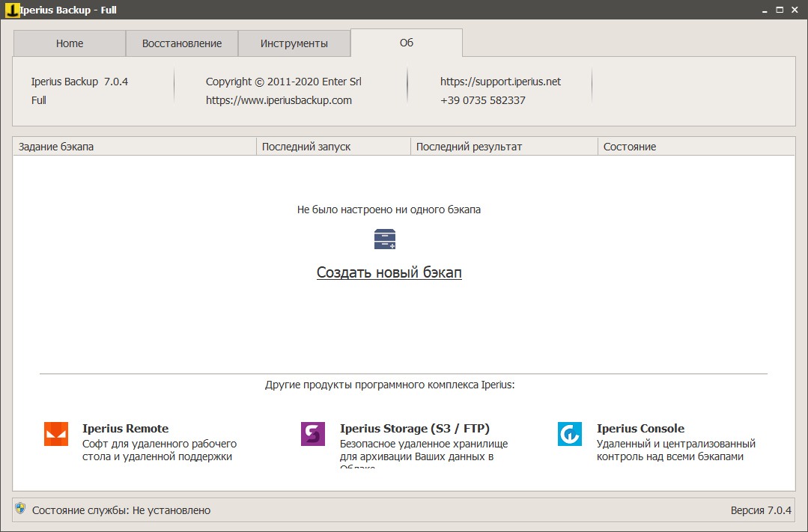Click the blue Iperius Console icon
808x532 pixels.
(x=570, y=434)
